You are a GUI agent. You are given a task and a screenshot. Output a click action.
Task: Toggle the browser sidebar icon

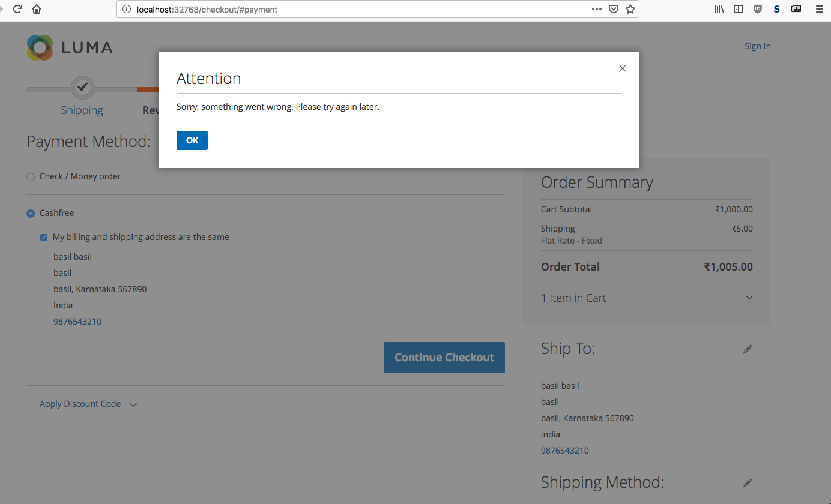click(x=739, y=9)
